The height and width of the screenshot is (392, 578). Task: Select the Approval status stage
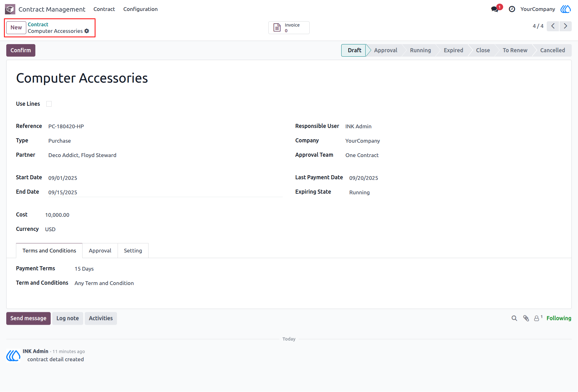[386, 50]
